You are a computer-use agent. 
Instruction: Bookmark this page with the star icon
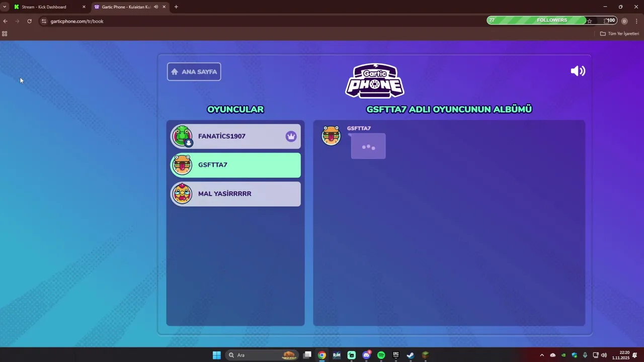[590, 21]
